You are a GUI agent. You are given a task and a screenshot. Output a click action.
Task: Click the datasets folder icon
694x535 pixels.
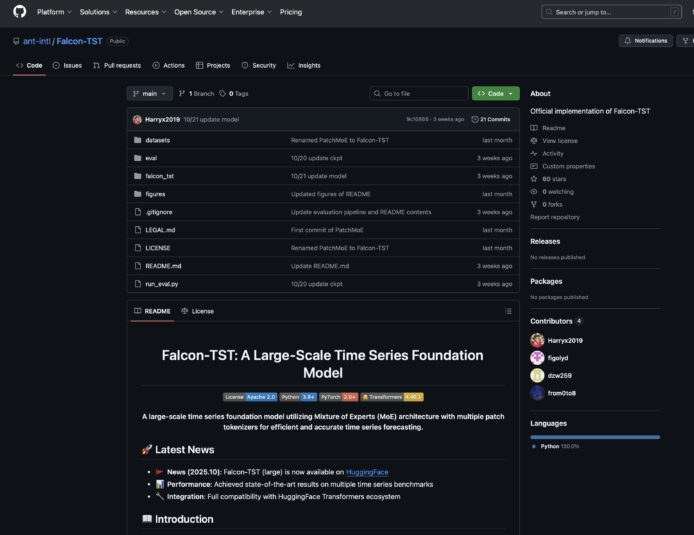coord(138,140)
